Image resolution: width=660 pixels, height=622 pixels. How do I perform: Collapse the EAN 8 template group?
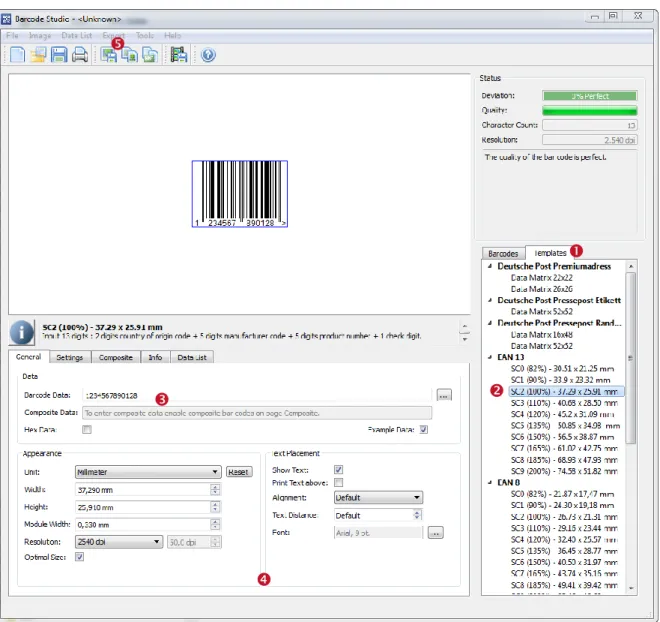490,483
